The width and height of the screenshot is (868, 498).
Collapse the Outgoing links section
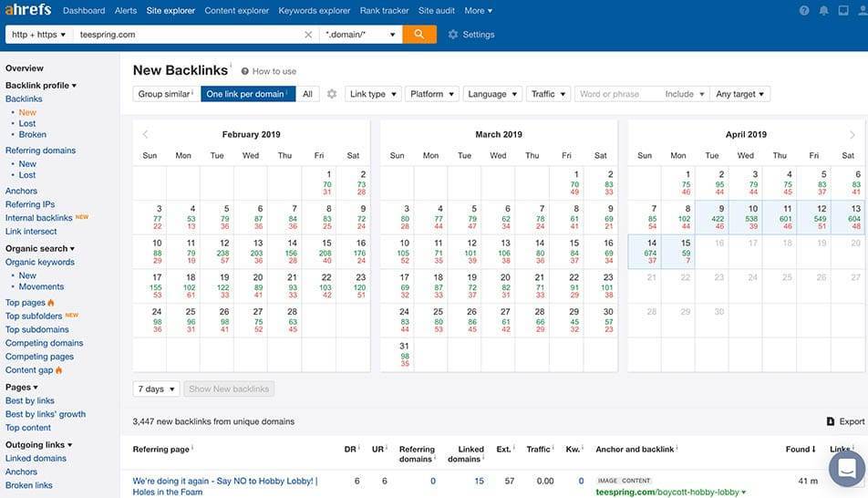[x=38, y=445]
